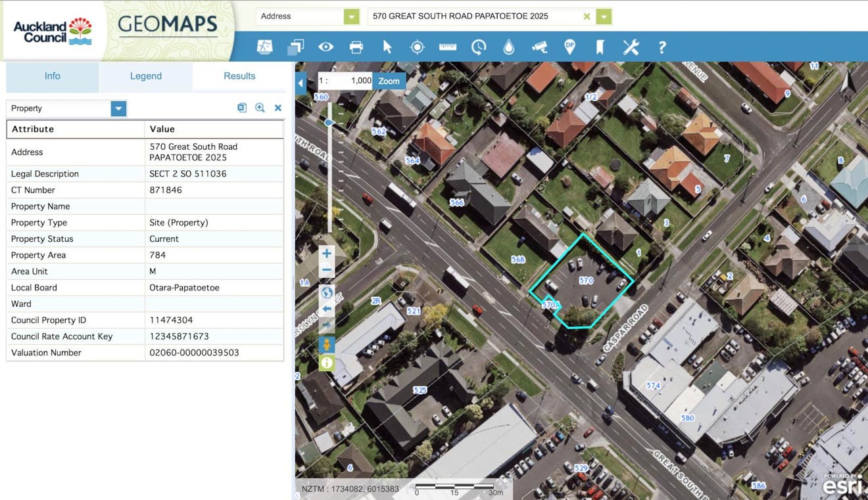Switch to the Legend tab
868x500 pixels.
(x=146, y=76)
